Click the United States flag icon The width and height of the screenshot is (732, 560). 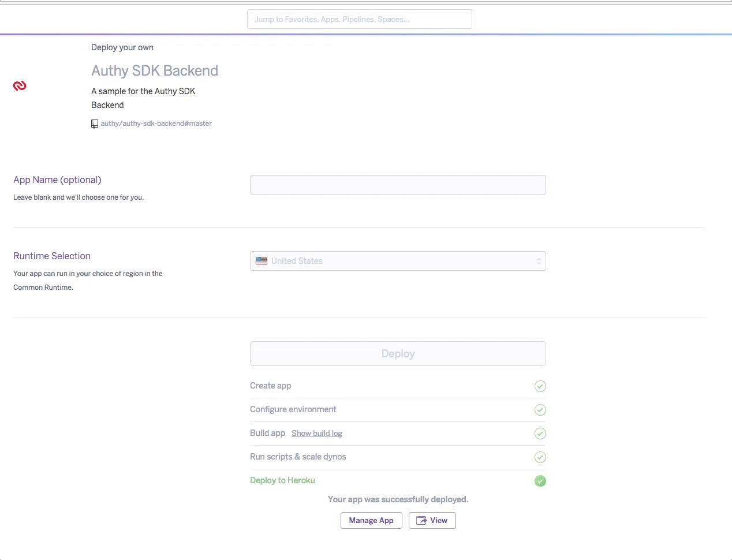tap(262, 261)
